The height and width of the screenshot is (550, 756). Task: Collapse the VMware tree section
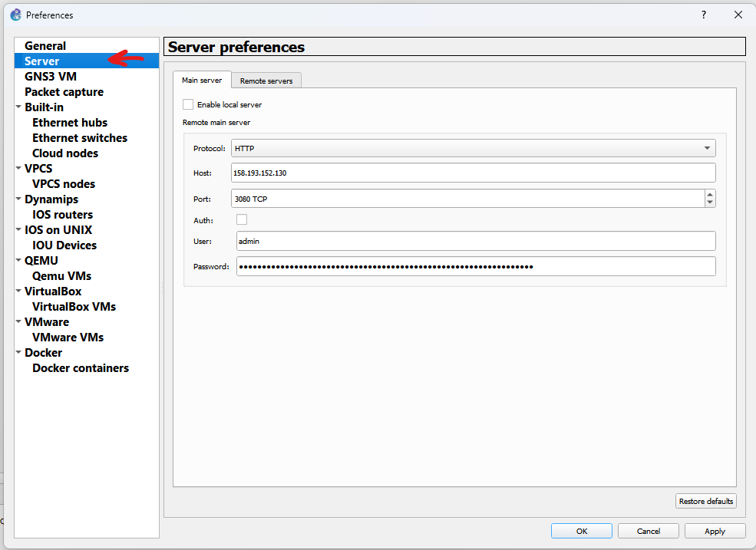click(18, 321)
